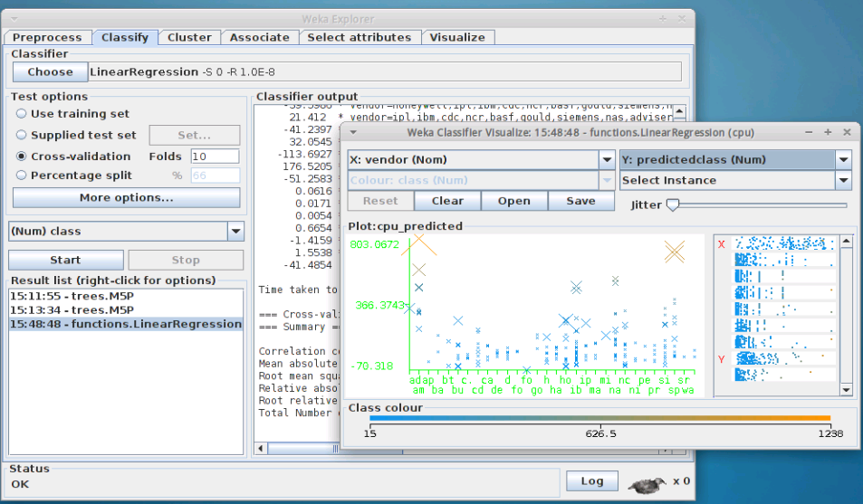Open Weka Explorer window menu arrow
The image size is (863, 504).
point(14,19)
